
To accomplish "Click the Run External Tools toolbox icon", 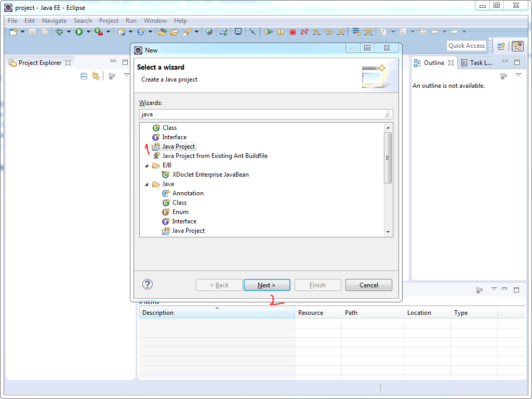I will [99, 32].
